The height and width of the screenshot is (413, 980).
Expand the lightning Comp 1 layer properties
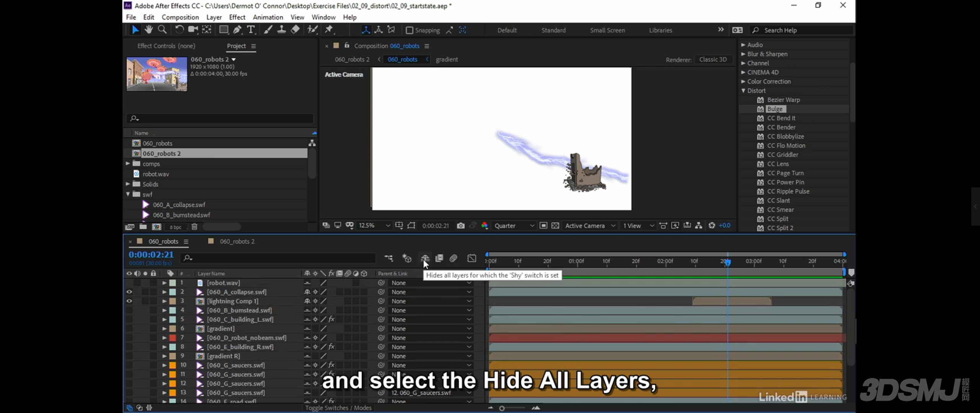[x=164, y=301]
